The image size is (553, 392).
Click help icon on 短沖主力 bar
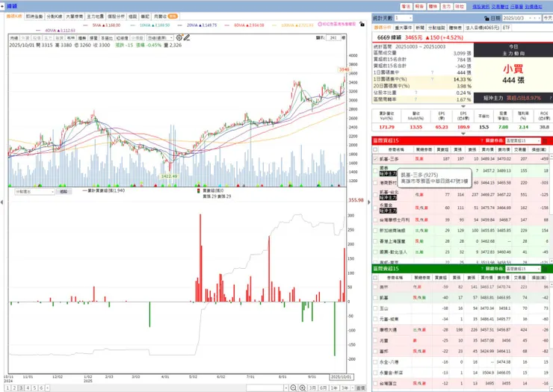[550, 98]
